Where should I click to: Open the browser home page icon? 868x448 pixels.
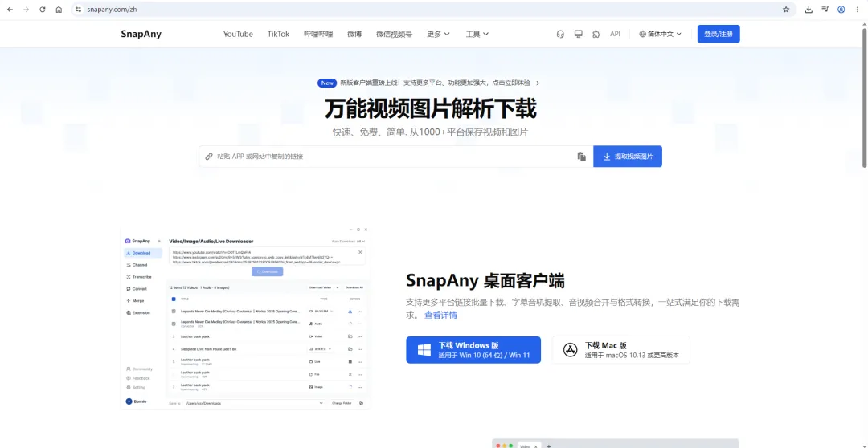click(x=59, y=10)
